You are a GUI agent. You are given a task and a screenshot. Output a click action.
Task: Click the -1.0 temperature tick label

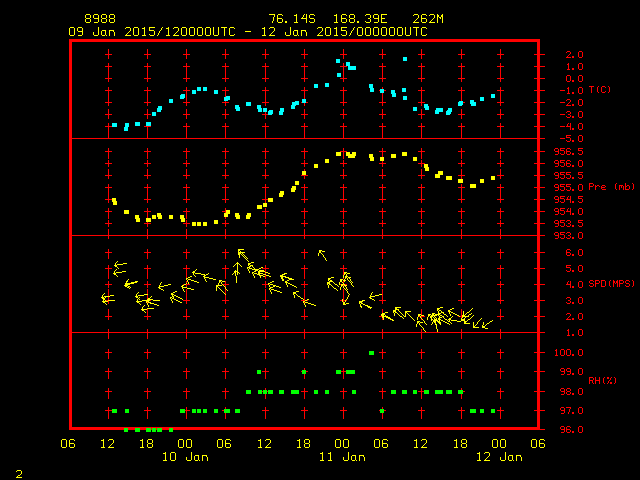pos(571,91)
